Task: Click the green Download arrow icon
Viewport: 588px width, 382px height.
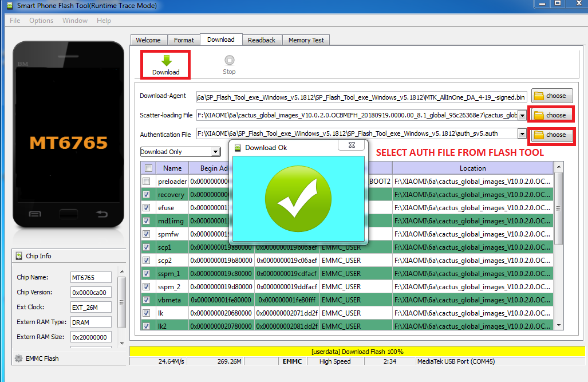Action: click(x=166, y=60)
